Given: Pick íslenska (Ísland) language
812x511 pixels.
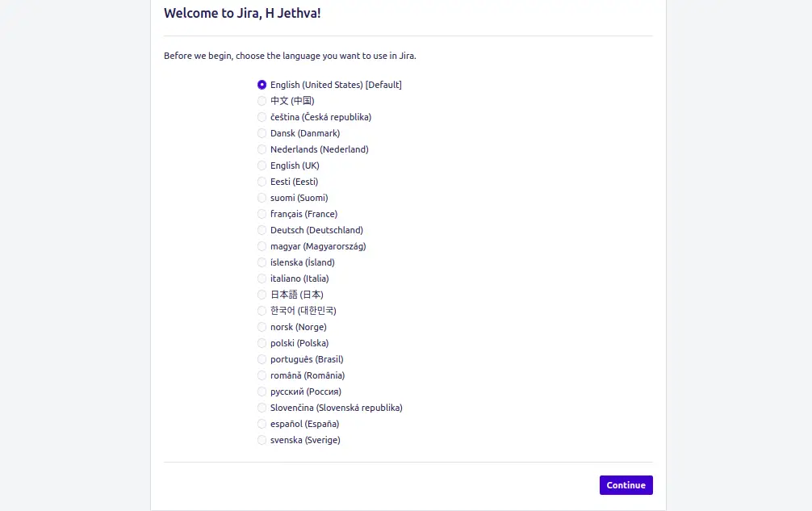Looking at the screenshot, I should pos(262,262).
